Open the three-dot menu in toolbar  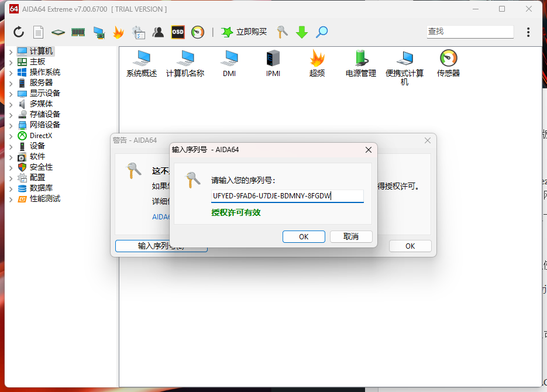[528, 32]
